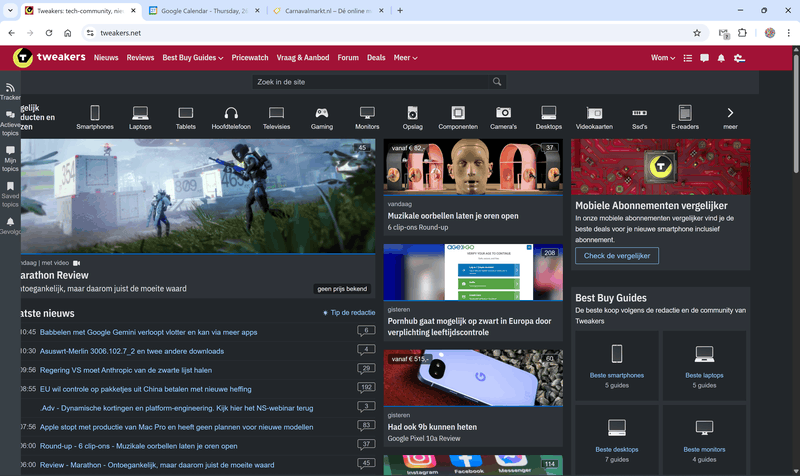Screen dimensions: 800x476
Task: Open the Asuswrt-Merlin downloads article
Action: (x=132, y=351)
